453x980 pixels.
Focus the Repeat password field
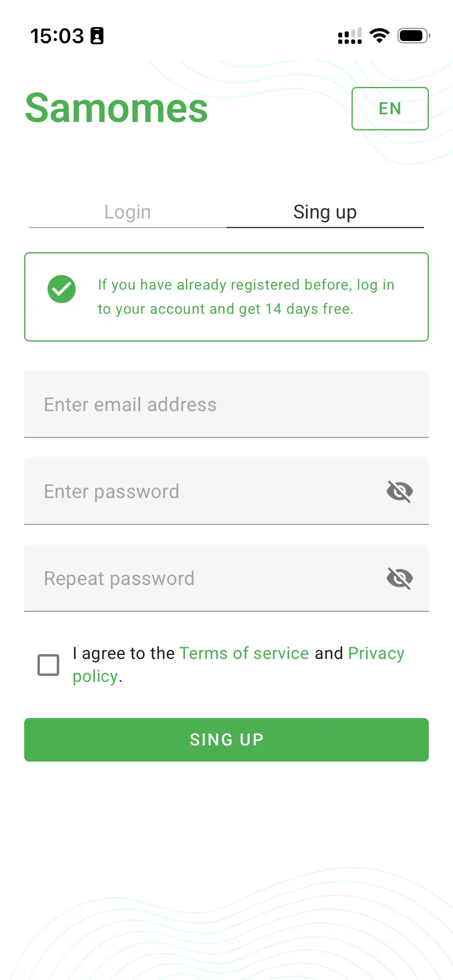201,578
